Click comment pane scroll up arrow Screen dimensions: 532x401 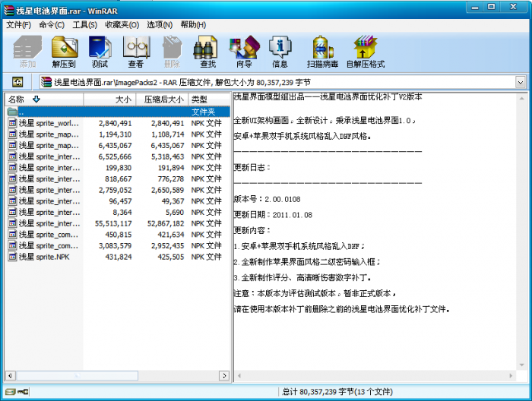(521, 98)
